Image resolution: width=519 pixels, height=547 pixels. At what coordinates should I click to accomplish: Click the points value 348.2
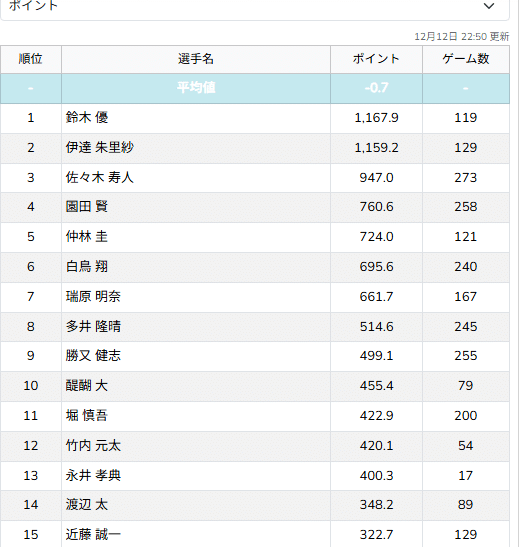[376, 505]
